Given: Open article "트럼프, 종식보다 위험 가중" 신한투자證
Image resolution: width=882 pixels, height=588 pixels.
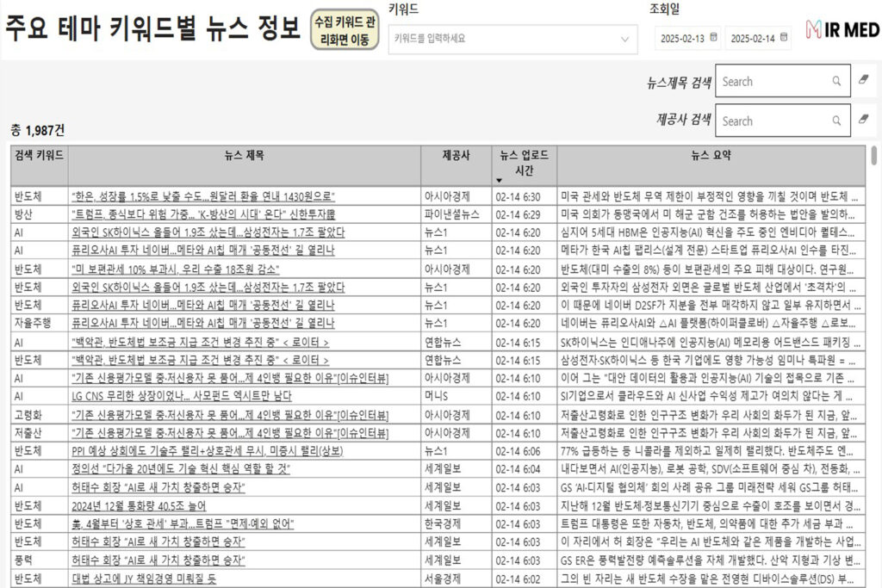Looking at the screenshot, I should click(x=203, y=214).
